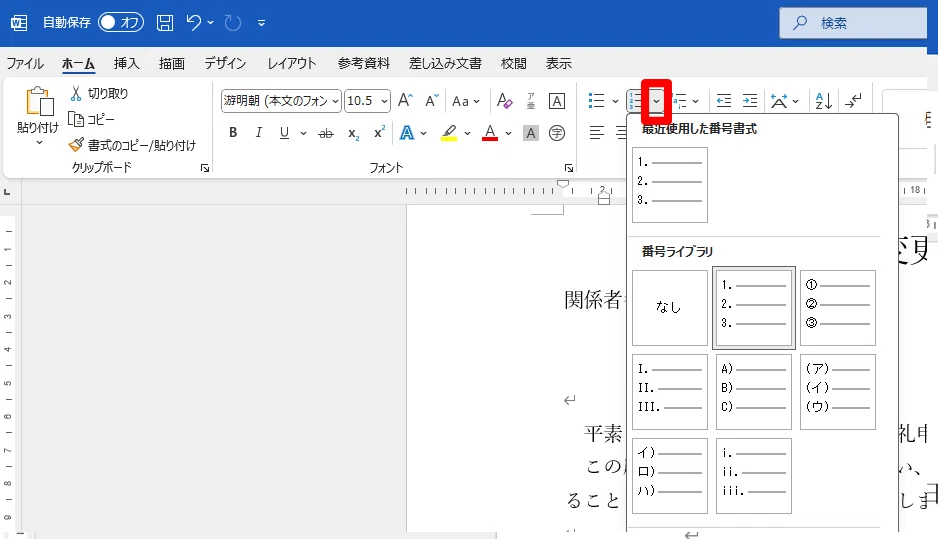Toggle superscript formatting
This screenshot has height=539, width=938.
pos(379,133)
